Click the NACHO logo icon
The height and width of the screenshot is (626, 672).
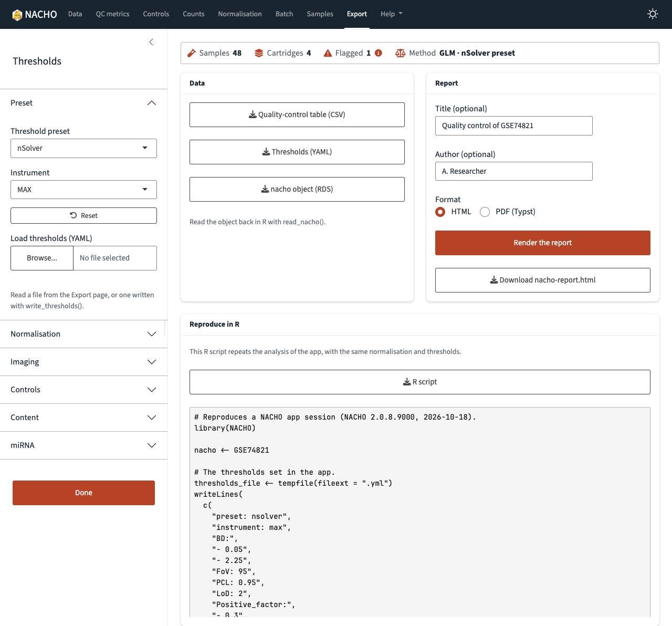pyautogui.click(x=17, y=15)
